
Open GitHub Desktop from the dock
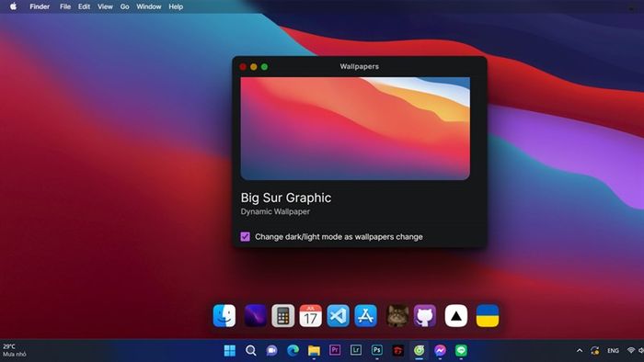(425, 316)
